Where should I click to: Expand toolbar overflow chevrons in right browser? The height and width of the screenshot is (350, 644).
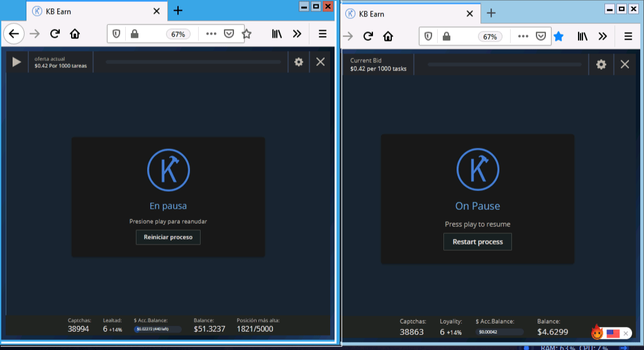602,36
